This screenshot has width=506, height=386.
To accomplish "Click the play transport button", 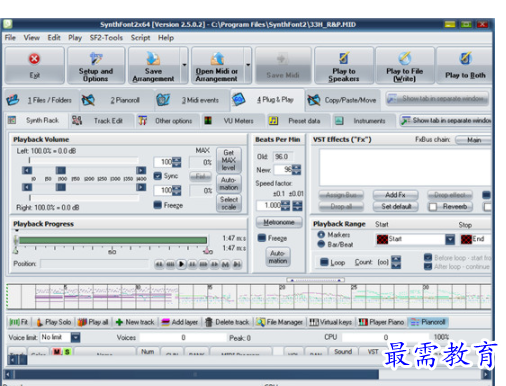I will 181,264.
